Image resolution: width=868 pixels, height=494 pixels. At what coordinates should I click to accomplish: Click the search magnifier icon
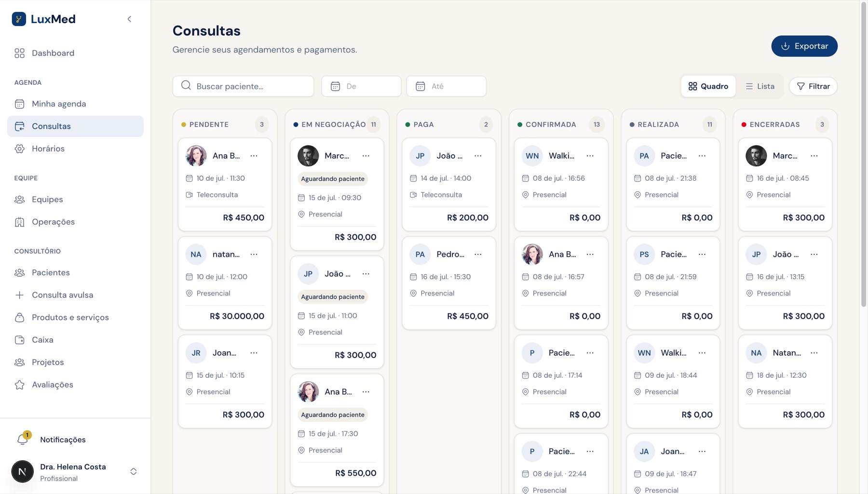coord(186,86)
